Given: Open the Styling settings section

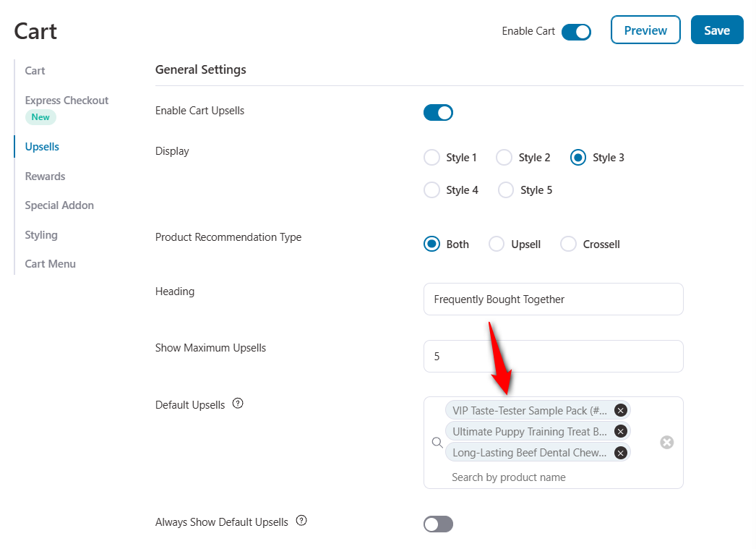Looking at the screenshot, I should click(41, 235).
